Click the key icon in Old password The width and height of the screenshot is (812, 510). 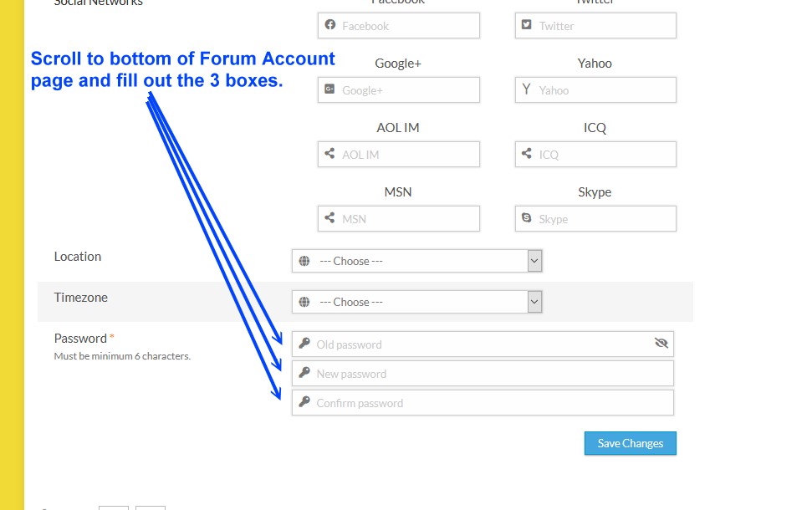(304, 344)
